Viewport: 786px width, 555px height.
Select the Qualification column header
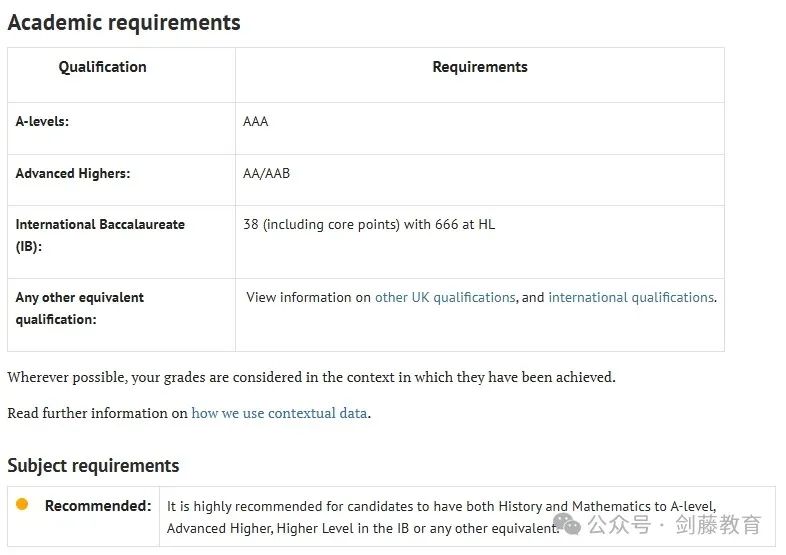[x=102, y=67]
